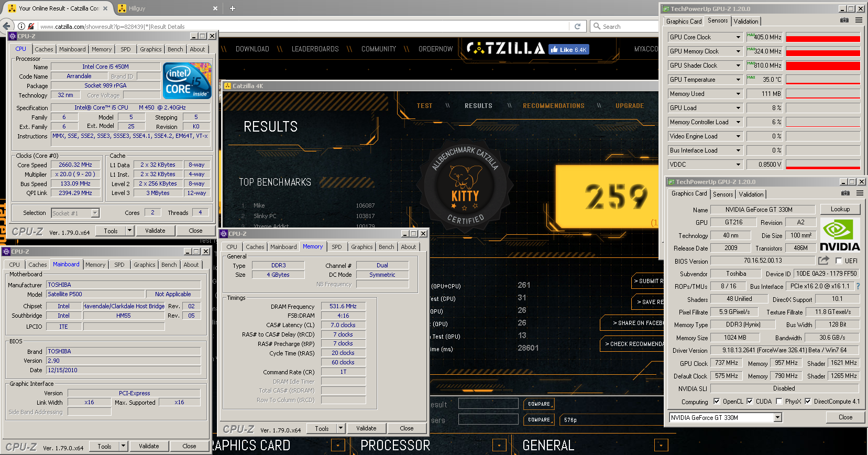Toggle the UEFI checkbox in GPU-Z
Viewport: 868px width, 455px height.
[839, 261]
